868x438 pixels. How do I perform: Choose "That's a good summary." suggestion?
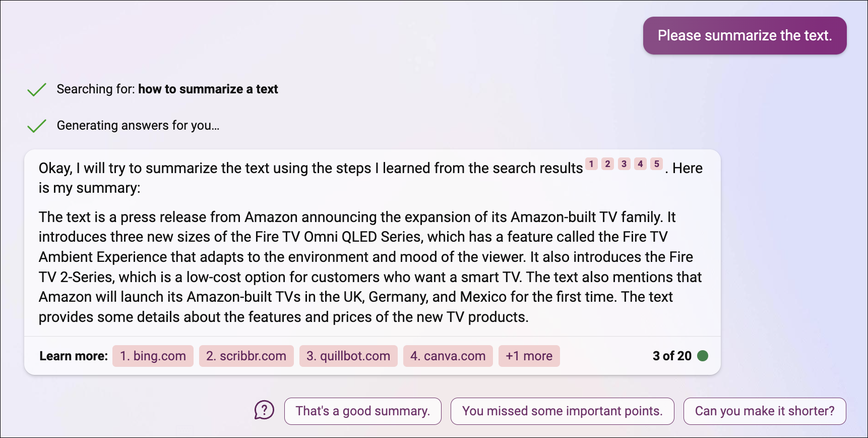pos(363,411)
